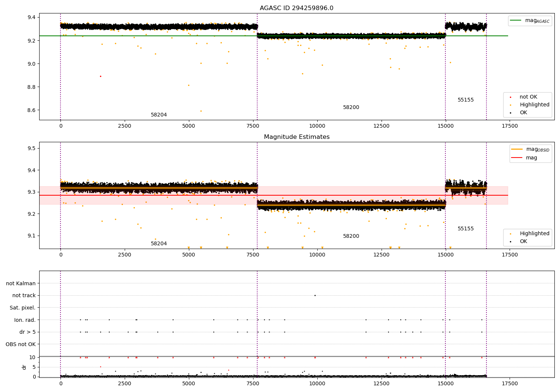Image resolution: width=560 pixels, height=392 pixels.
Task: Click dr axis tick value 5
Action: click(34, 367)
